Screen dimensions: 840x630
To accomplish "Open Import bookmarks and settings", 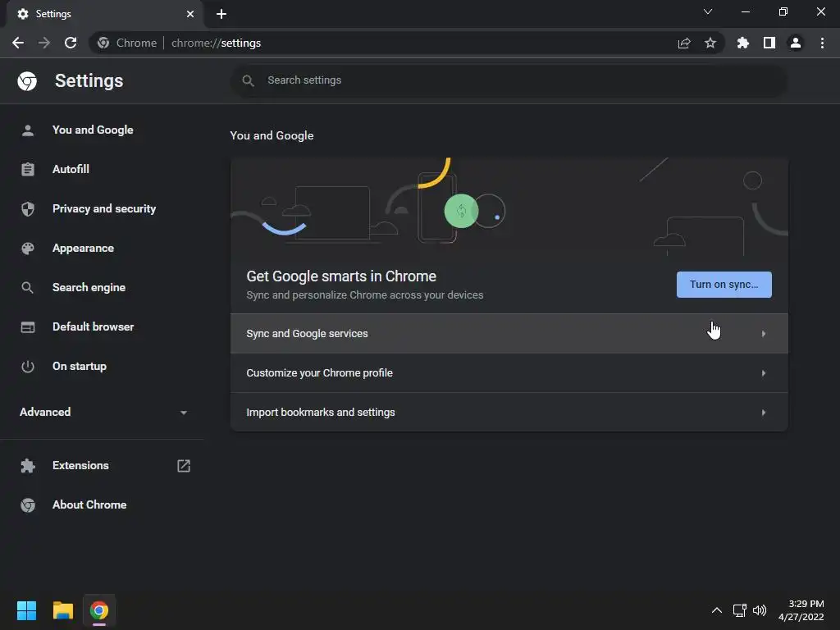I will click(x=509, y=413).
